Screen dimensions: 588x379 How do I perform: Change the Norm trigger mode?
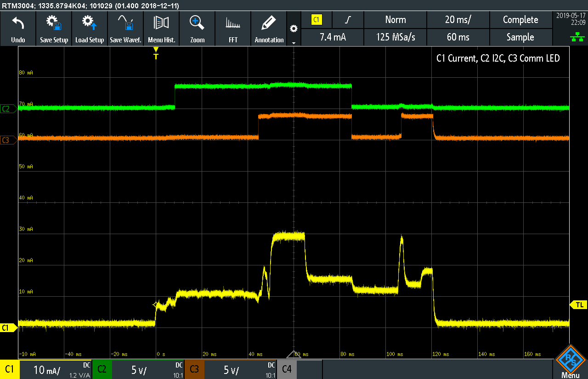[395, 20]
